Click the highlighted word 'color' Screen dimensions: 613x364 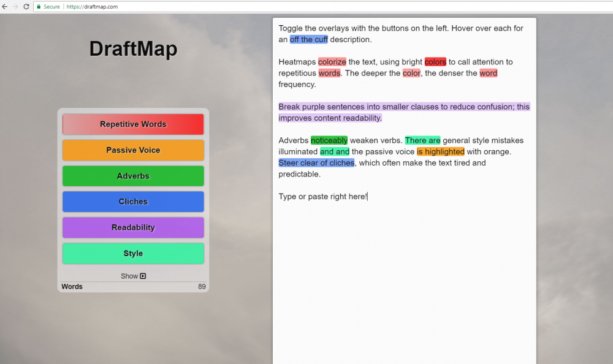click(x=411, y=73)
